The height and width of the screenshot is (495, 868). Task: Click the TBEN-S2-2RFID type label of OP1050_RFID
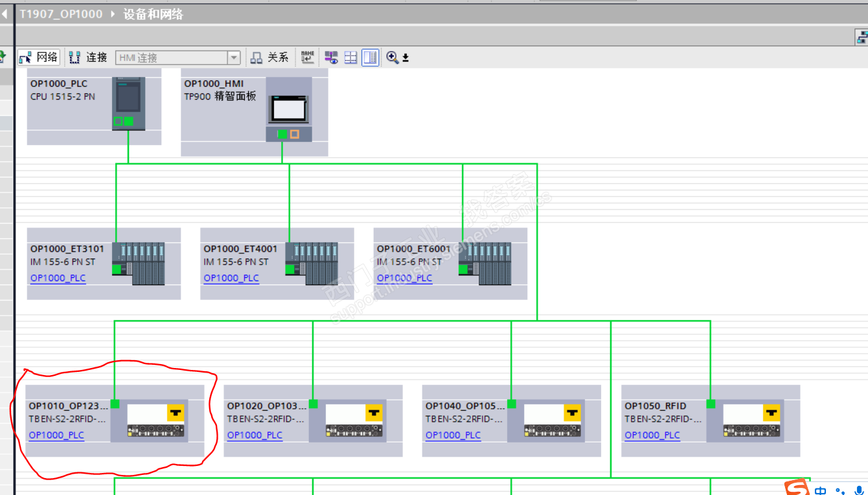(662, 419)
